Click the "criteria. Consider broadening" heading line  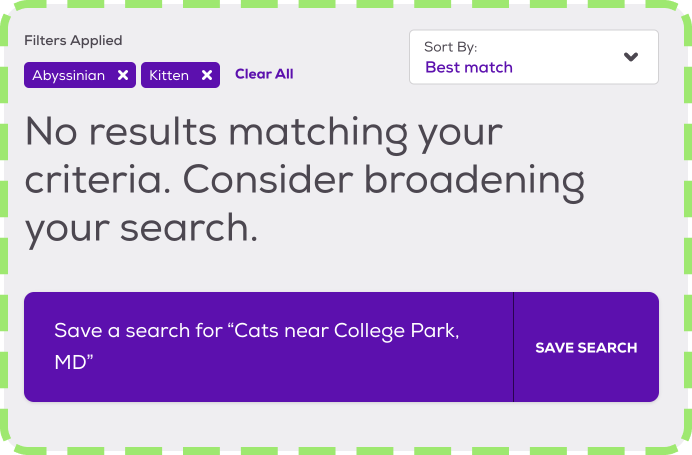coord(305,181)
